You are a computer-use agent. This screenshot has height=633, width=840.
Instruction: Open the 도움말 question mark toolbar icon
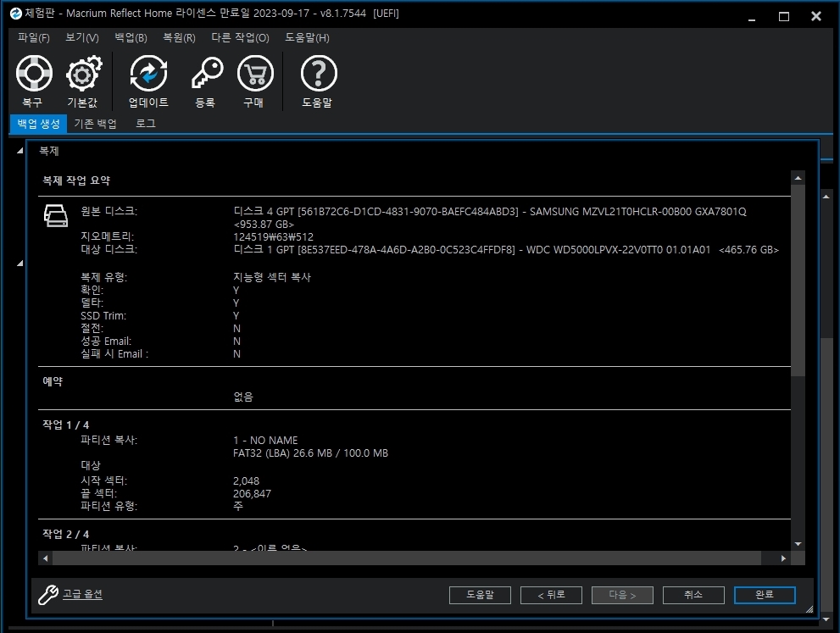[318, 74]
